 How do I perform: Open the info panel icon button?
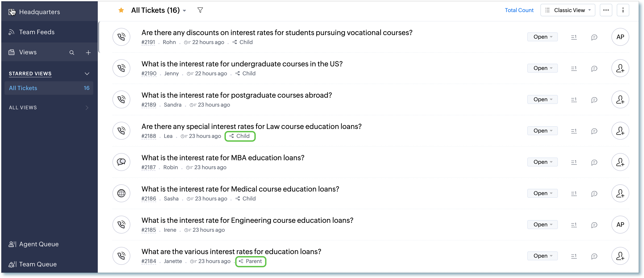coord(623,10)
